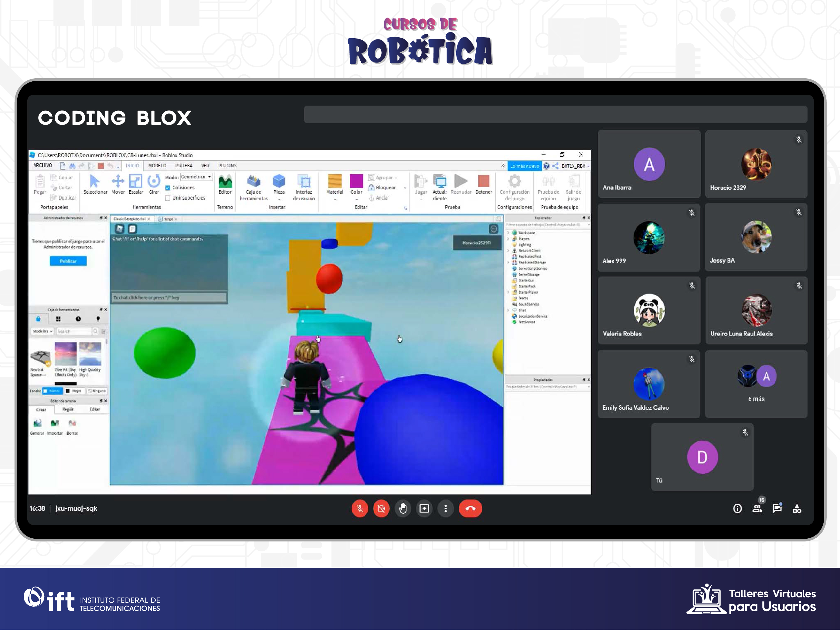This screenshot has height=630, width=840.
Task: Open the toolbox creations lightbulb tab
Action: coord(98,319)
